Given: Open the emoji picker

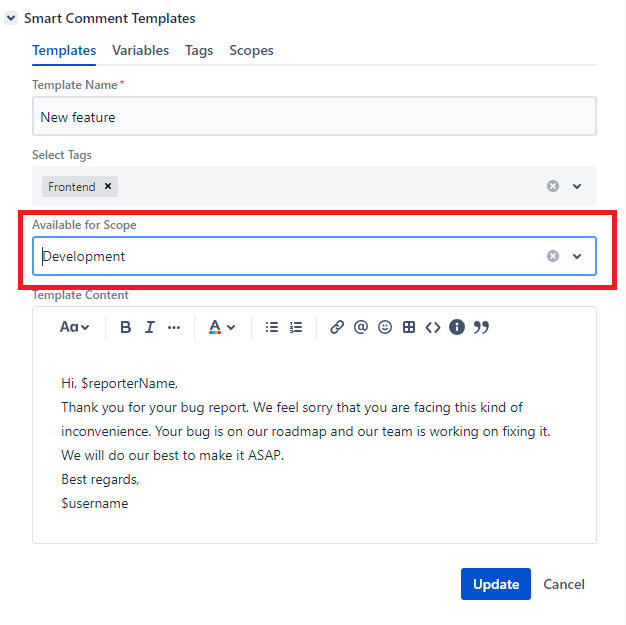Looking at the screenshot, I should click(385, 327).
